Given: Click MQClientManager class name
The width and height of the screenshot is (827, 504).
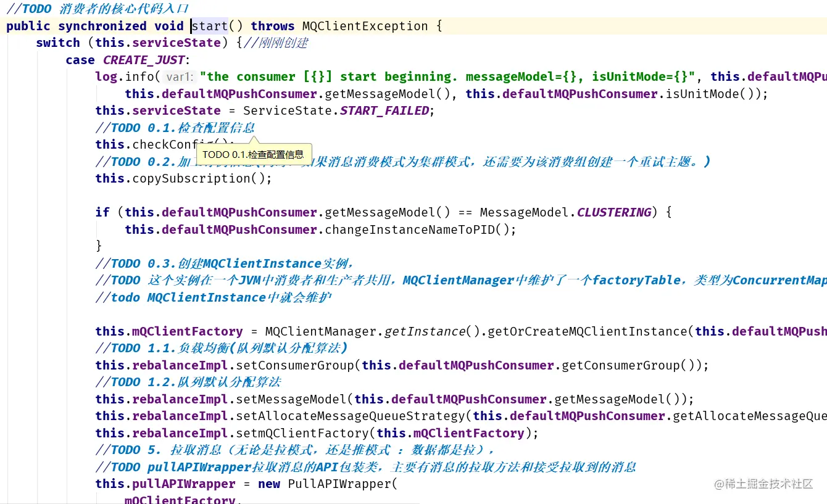Looking at the screenshot, I should (x=320, y=331).
